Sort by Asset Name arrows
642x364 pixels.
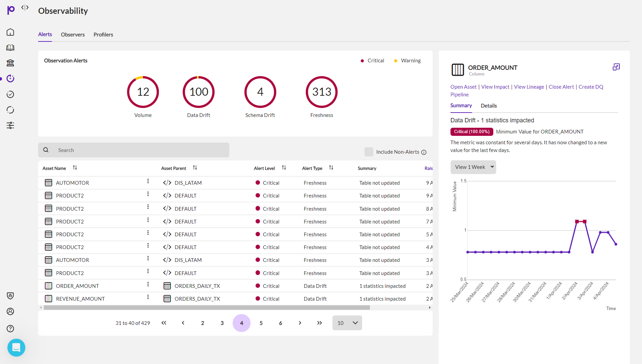click(x=75, y=168)
